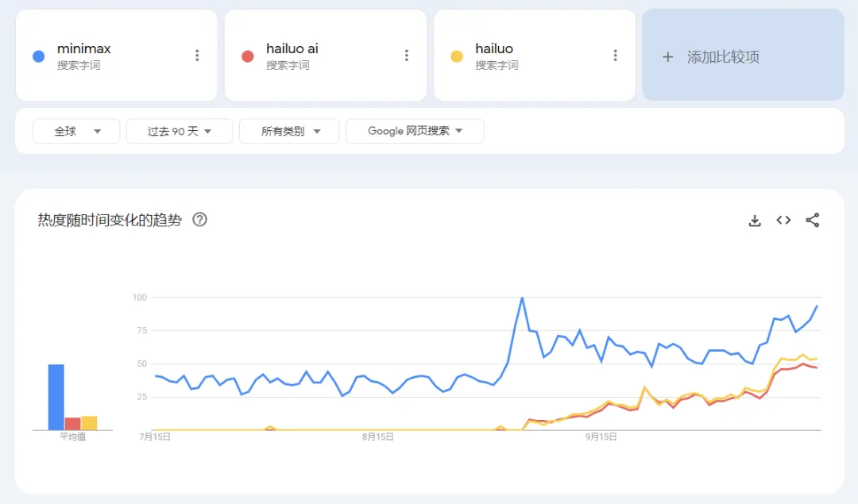858x504 pixels.
Task: Click 搜索字词 label under minimax
Action: (79, 66)
